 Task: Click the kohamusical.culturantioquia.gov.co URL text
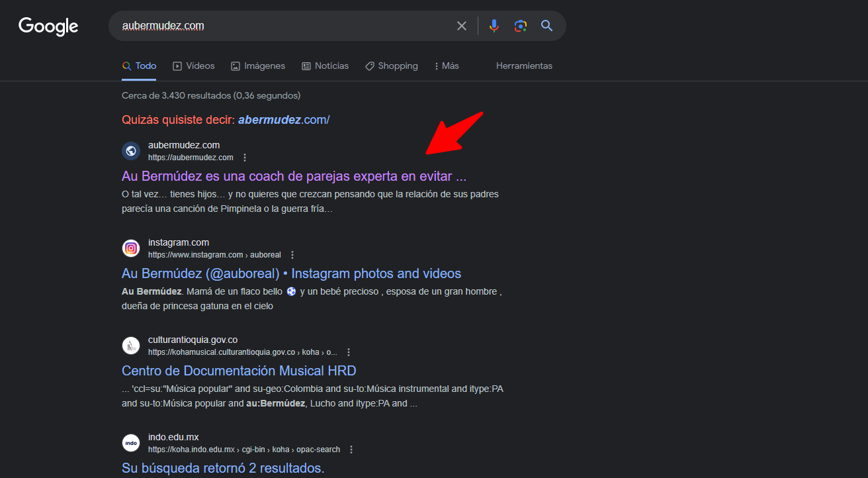point(243,352)
